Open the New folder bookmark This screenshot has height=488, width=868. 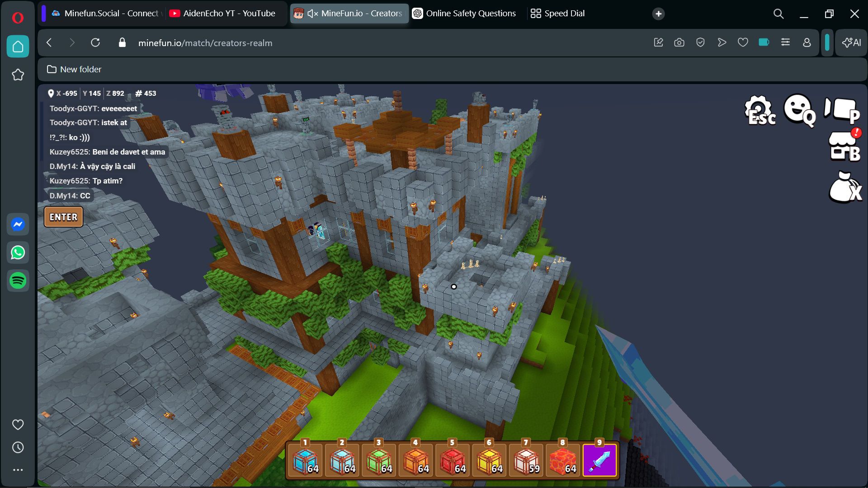74,69
